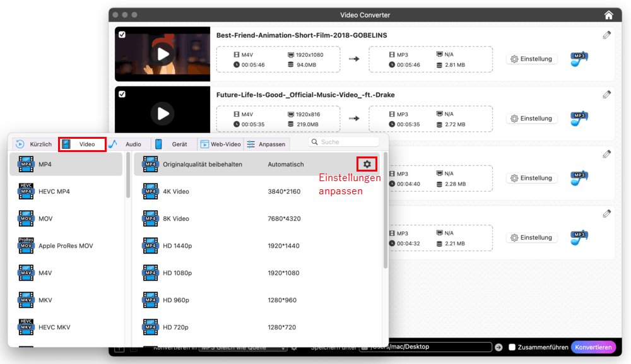Click the Konvertieren button

(x=593, y=347)
